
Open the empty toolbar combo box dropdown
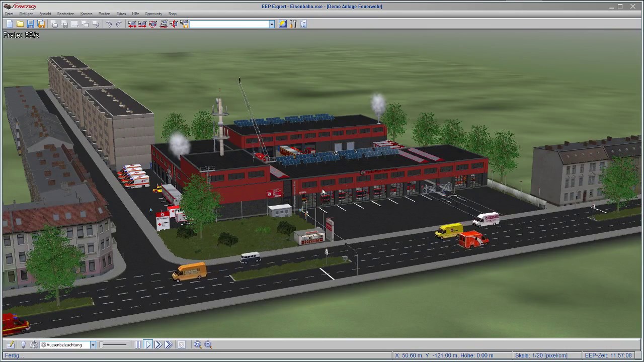[x=272, y=24]
